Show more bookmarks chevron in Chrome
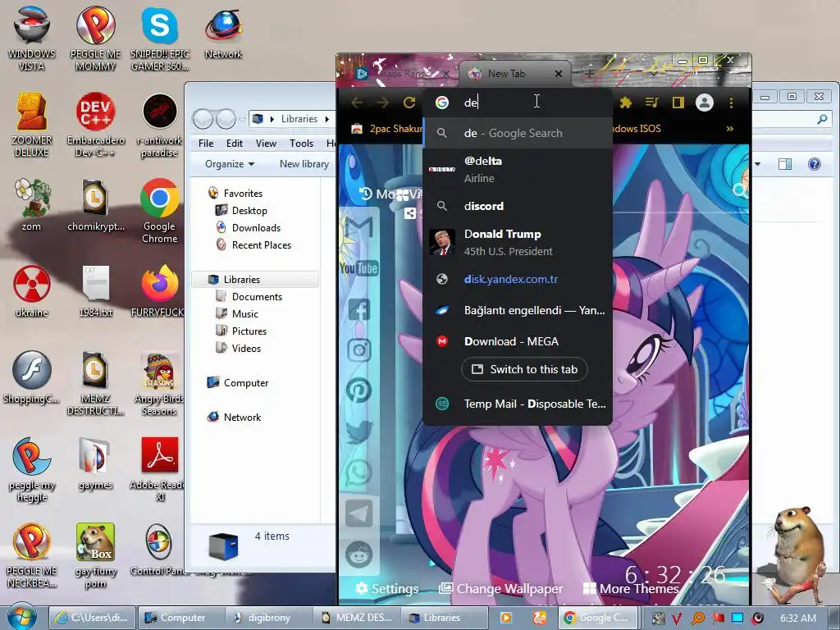 click(729, 129)
